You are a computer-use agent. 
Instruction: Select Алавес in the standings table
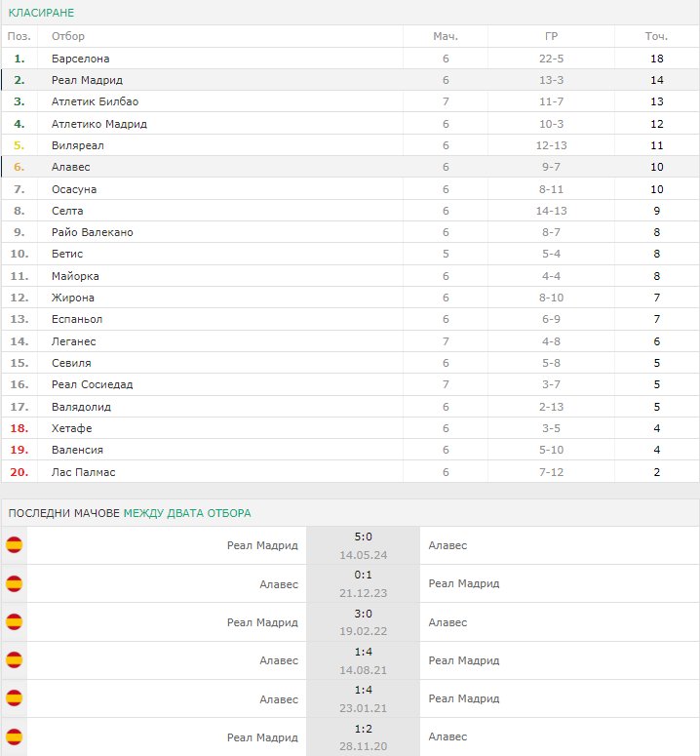click(71, 167)
